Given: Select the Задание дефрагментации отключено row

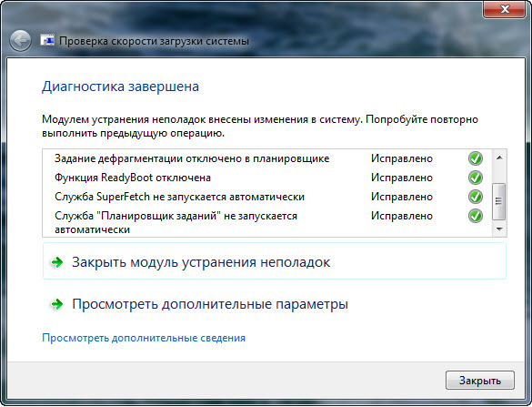Looking at the screenshot, I should click(x=267, y=158).
